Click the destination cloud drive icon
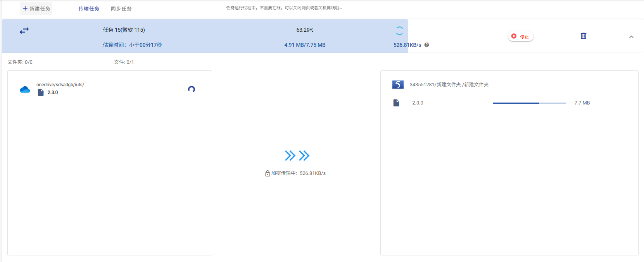644x262 pixels. click(x=398, y=84)
